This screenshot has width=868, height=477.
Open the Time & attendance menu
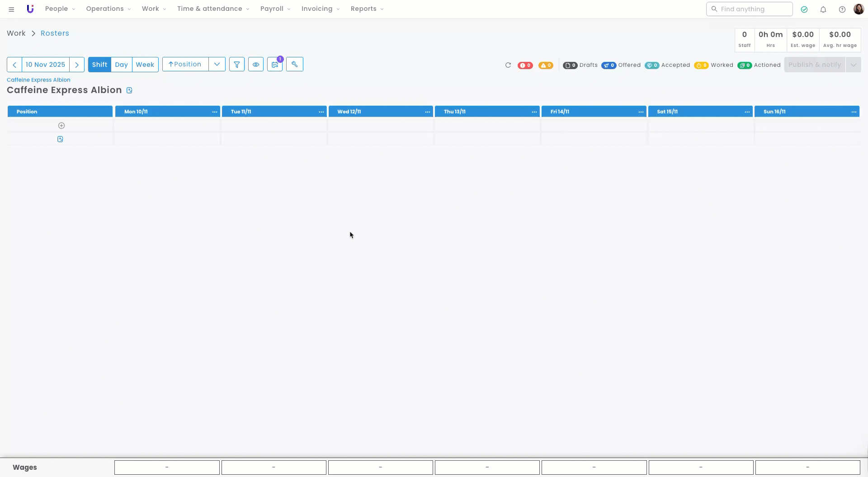click(213, 9)
